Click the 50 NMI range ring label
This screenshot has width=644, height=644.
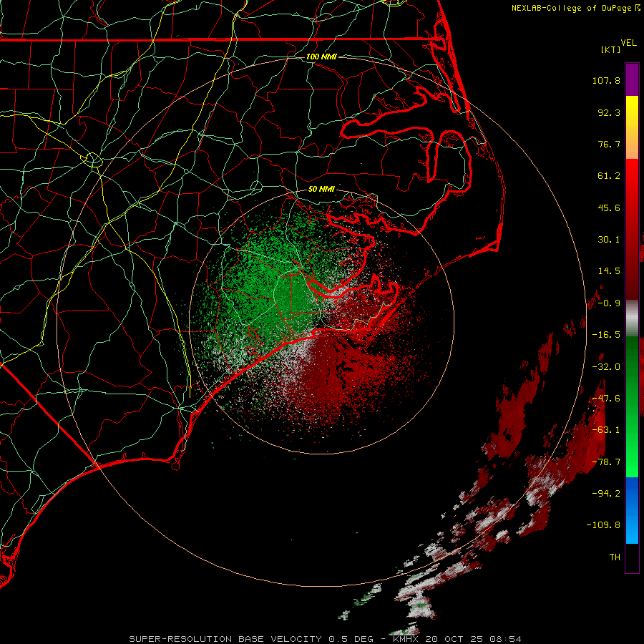(321, 189)
